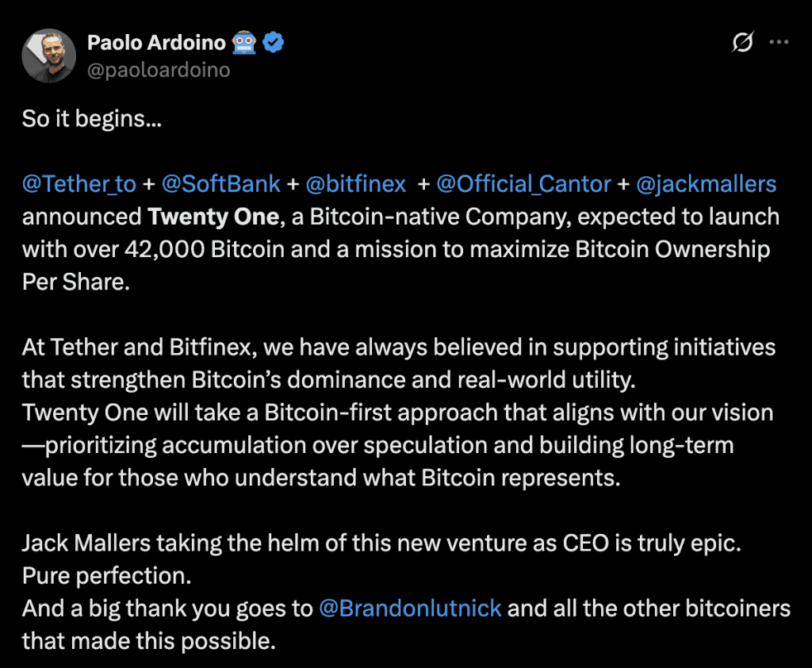Open the three-dot more options menu
812x668 pixels.
pyautogui.click(x=780, y=44)
